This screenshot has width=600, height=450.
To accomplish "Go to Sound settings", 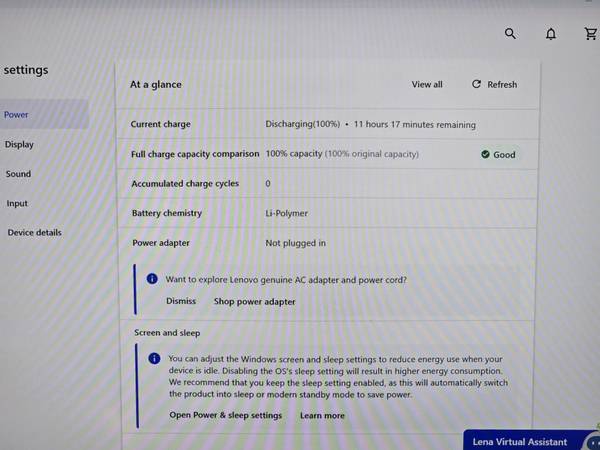I will point(18,174).
